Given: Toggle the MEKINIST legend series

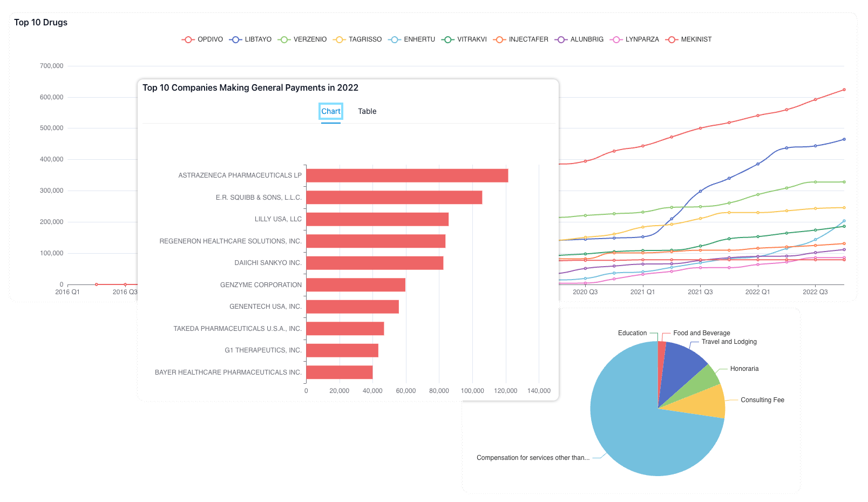Looking at the screenshot, I should 688,39.
